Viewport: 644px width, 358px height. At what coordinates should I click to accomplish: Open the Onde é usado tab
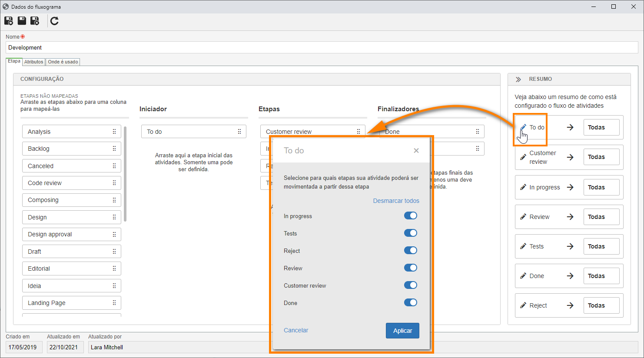[x=63, y=62]
